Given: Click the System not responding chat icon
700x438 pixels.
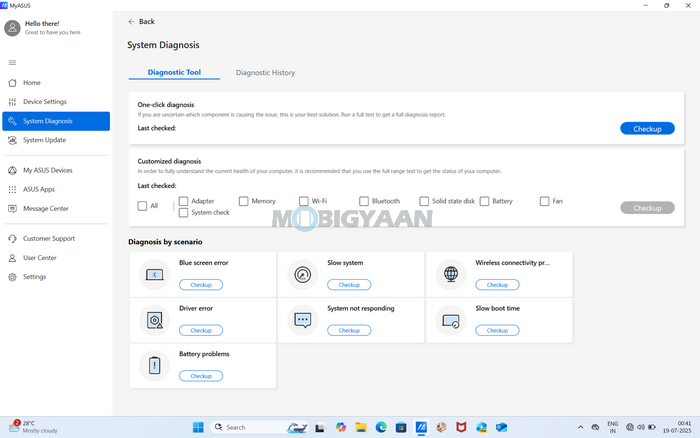Looking at the screenshot, I should (303, 320).
